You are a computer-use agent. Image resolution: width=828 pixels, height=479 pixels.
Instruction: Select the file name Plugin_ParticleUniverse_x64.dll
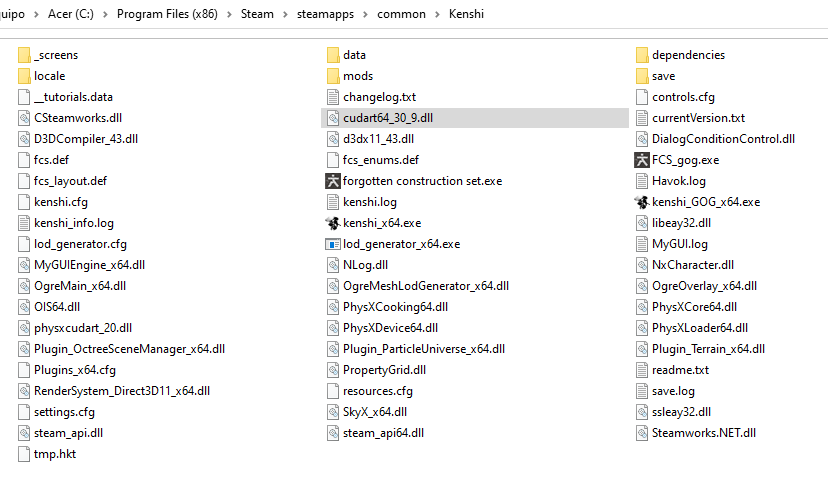click(x=424, y=349)
